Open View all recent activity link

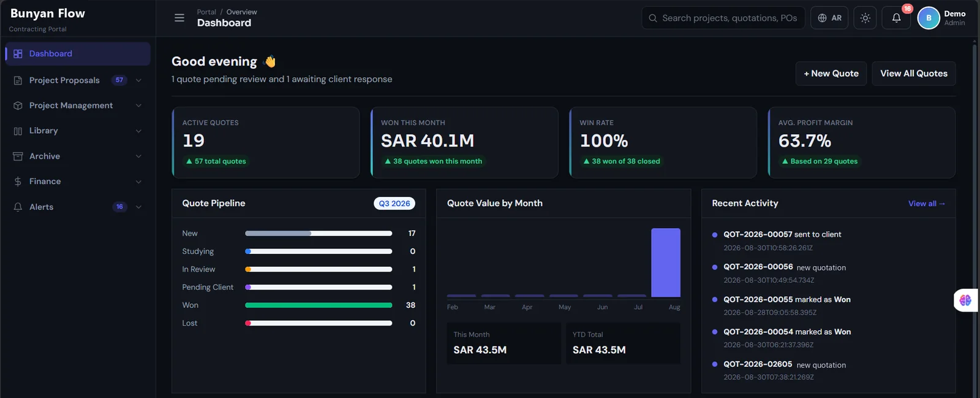click(x=927, y=204)
